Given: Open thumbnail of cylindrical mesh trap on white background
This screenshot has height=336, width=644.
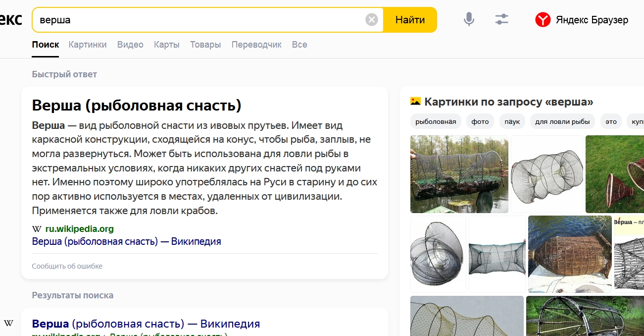Looking at the screenshot, I should 547,174.
